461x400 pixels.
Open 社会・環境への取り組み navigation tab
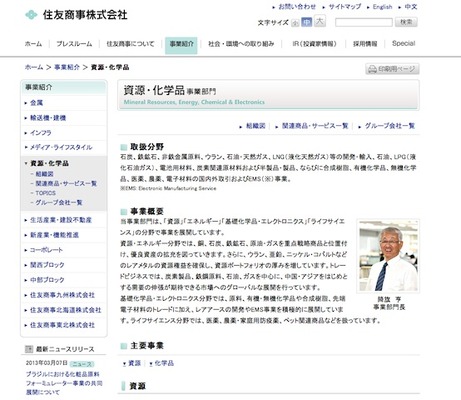pyautogui.click(x=241, y=44)
